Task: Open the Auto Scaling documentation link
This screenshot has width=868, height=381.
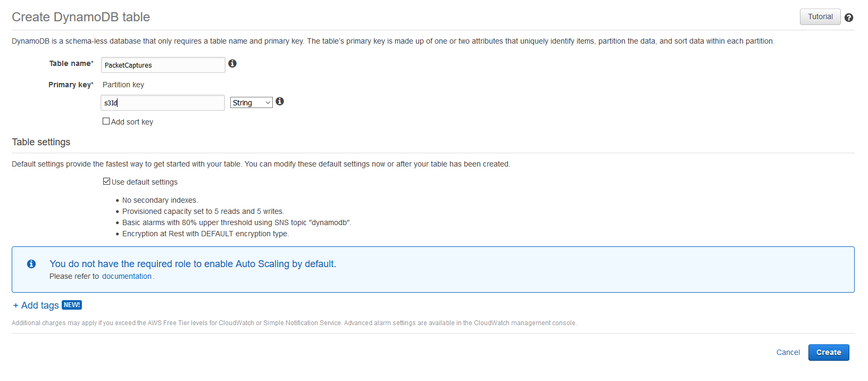Action: [127, 276]
